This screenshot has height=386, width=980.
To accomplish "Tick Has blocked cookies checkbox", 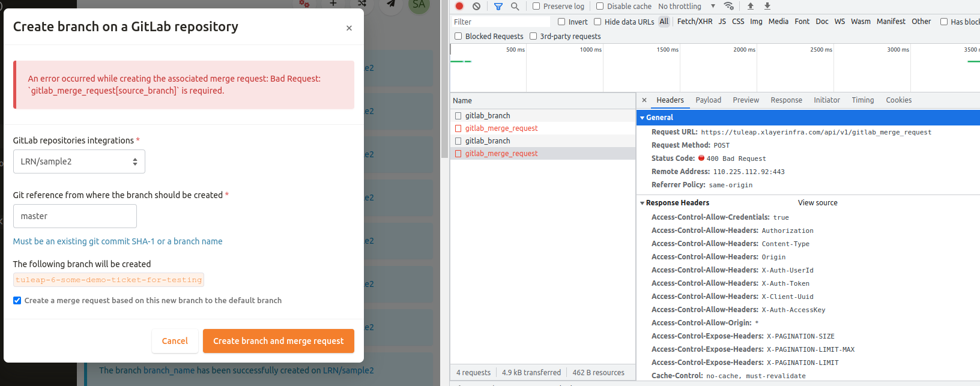I will point(944,22).
